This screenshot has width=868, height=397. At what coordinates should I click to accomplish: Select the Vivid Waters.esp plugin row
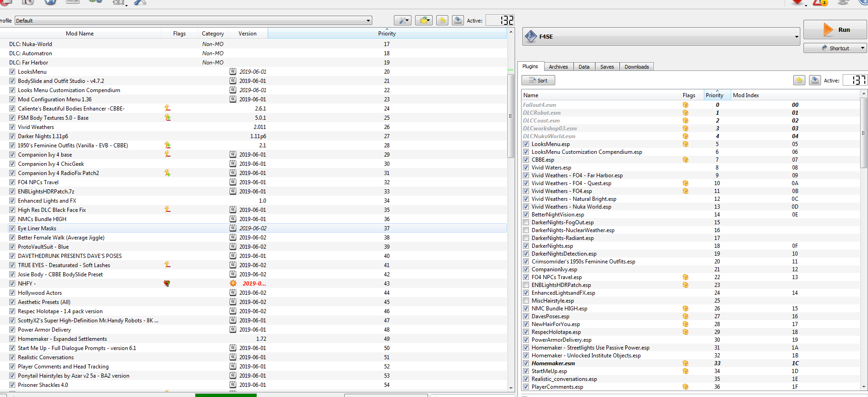pyautogui.click(x=691, y=168)
